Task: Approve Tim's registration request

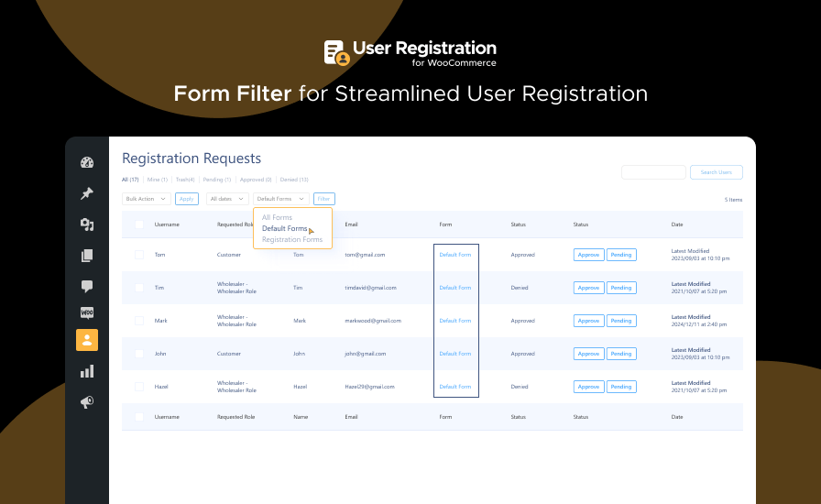Action: (588, 288)
